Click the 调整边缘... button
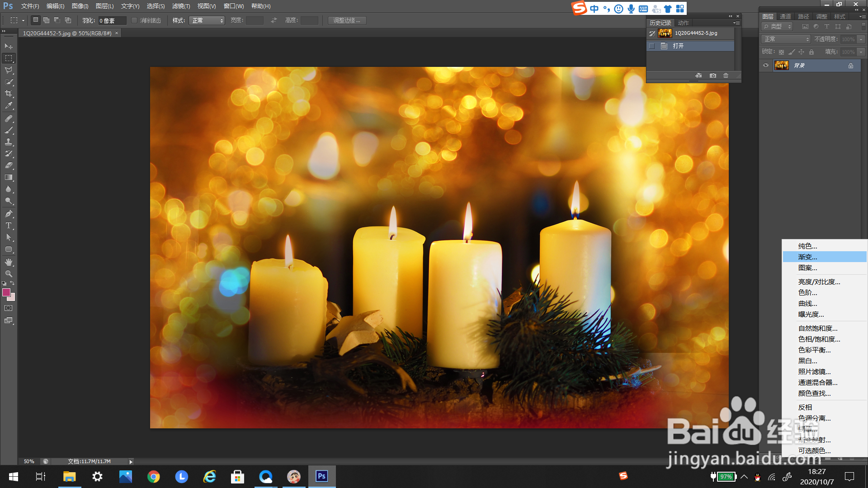The width and height of the screenshot is (868, 488). pyautogui.click(x=347, y=20)
